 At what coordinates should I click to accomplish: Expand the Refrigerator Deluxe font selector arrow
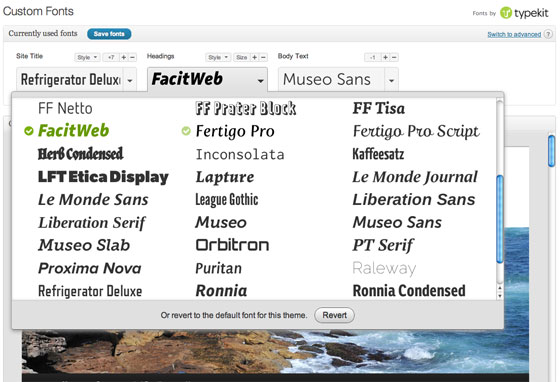(130, 80)
